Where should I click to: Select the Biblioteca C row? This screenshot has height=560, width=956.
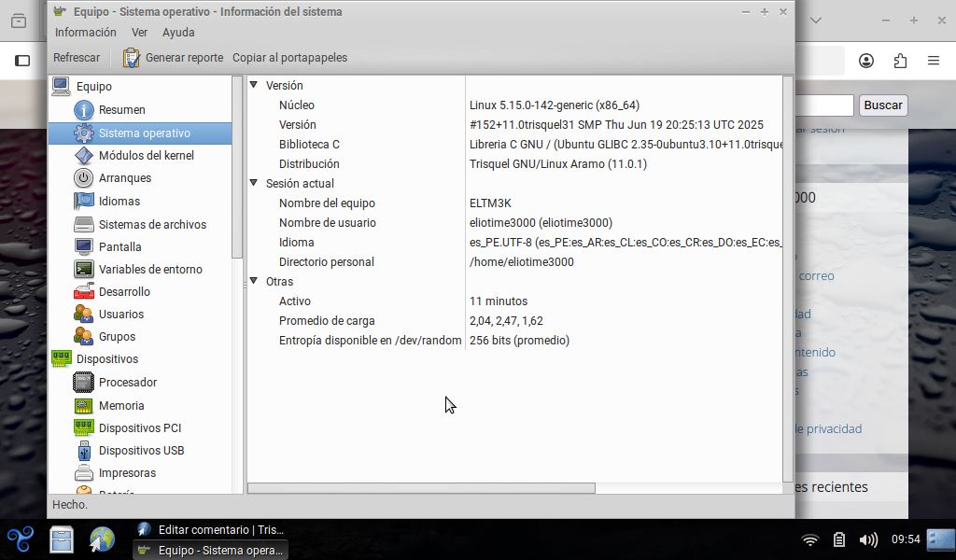click(x=514, y=145)
